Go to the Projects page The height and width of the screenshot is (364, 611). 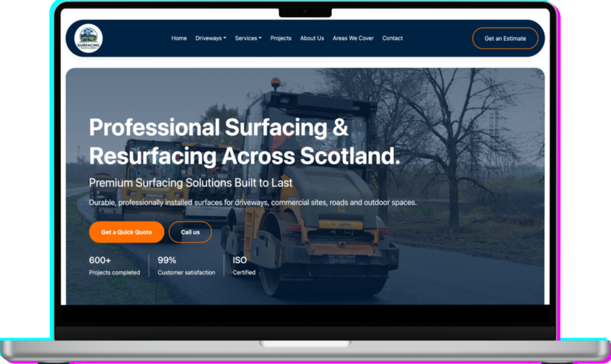point(281,38)
